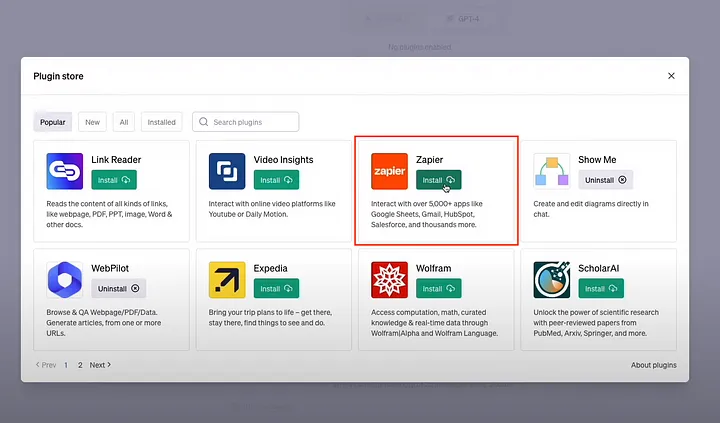Click the Show Me diagram logo
Viewport: 720px width, 423px height.
pyautogui.click(x=551, y=171)
